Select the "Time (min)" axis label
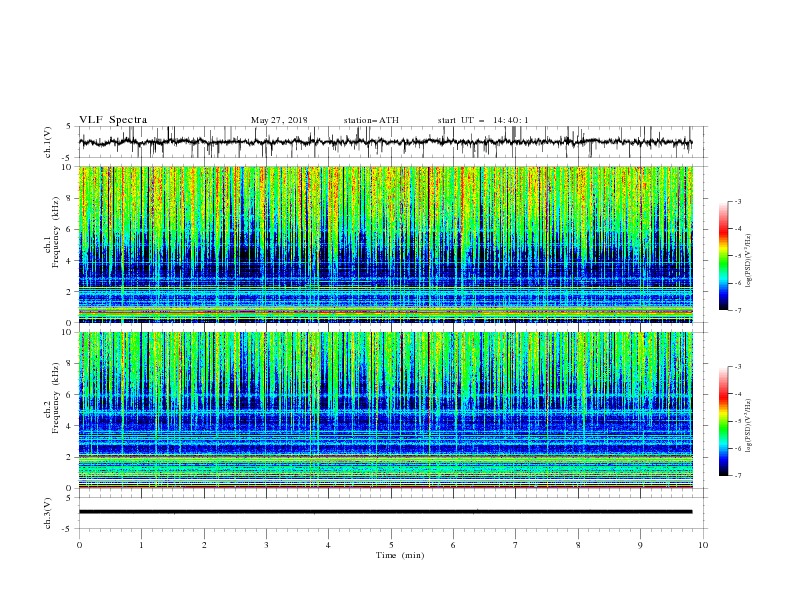This screenshot has height=612, width=792. click(x=400, y=555)
